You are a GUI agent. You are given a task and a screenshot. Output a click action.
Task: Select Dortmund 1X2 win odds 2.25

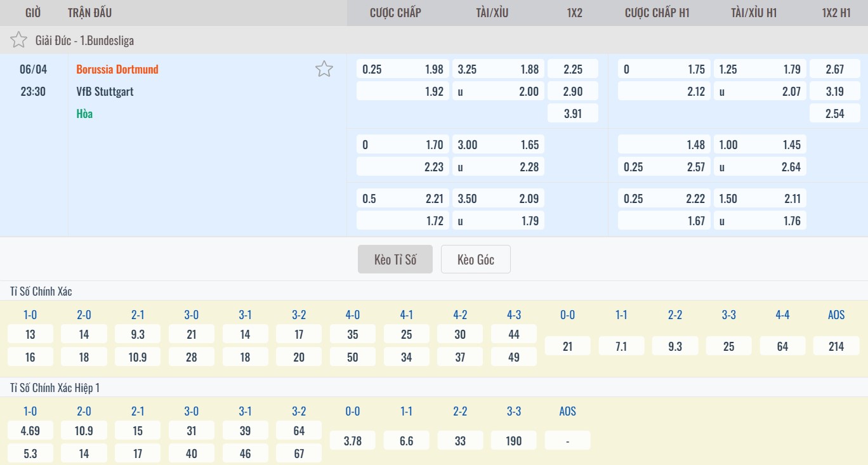click(x=572, y=69)
